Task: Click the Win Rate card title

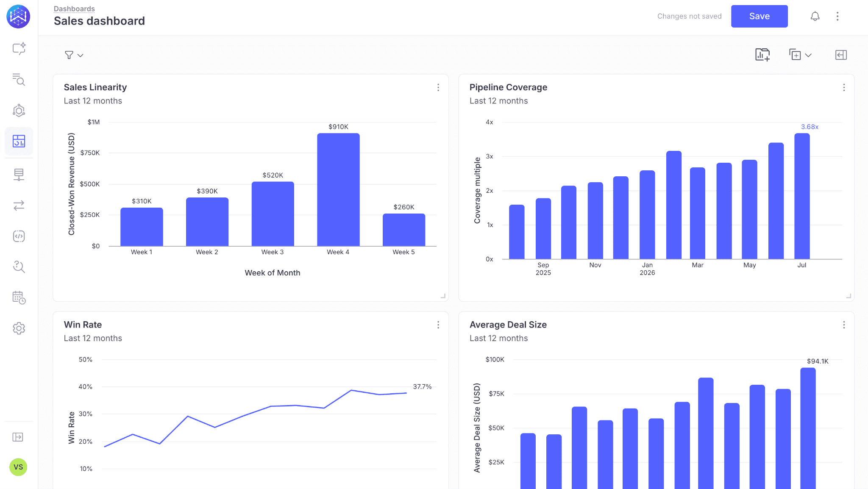Action: (83, 325)
